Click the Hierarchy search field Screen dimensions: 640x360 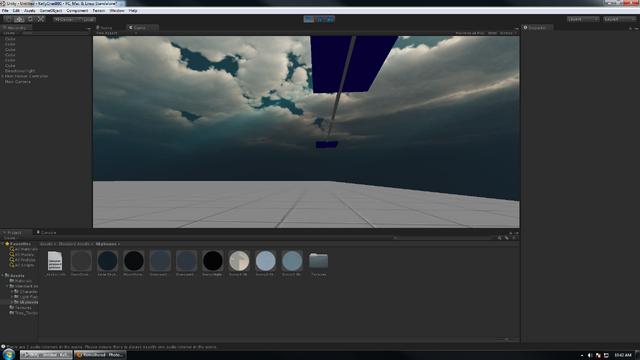coord(55,33)
